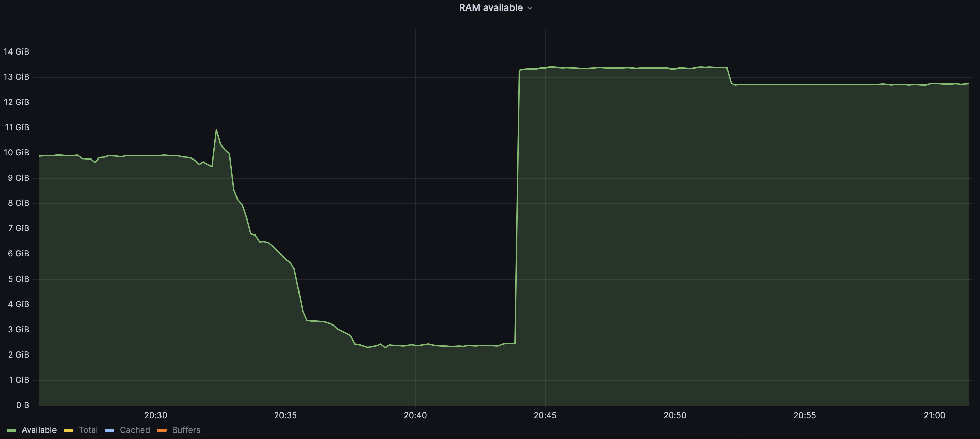This screenshot has width=980, height=439.
Task: Open the yellow Total color swatch
Action: click(x=68, y=430)
